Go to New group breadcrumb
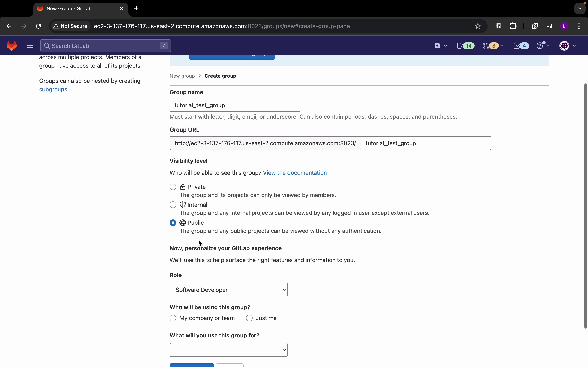 pyautogui.click(x=182, y=76)
